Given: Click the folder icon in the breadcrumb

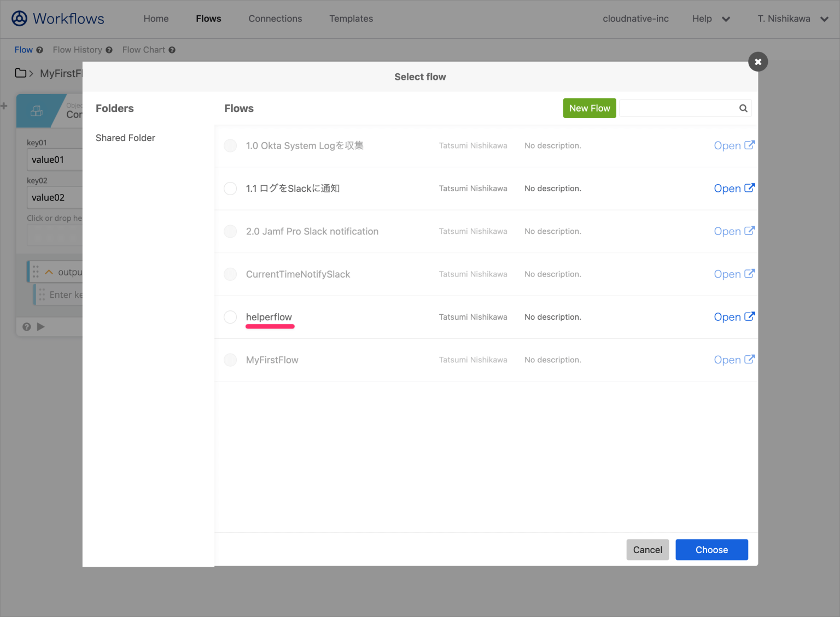Looking at the screenshot, I should [x=20, y=73].
